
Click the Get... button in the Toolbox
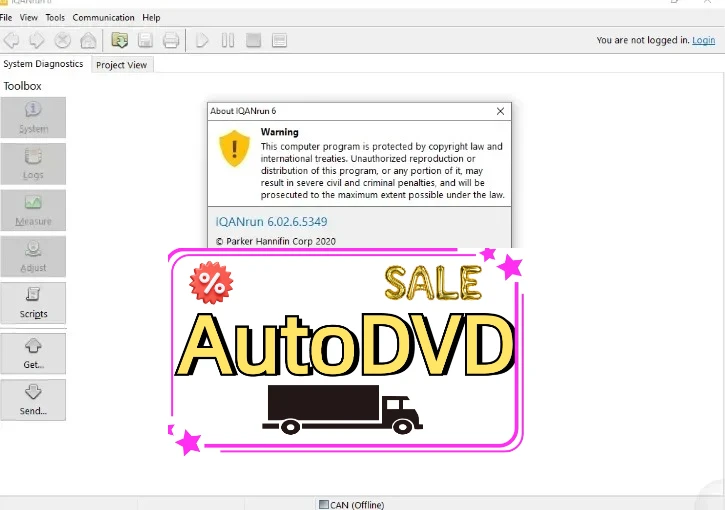[33, 353]
